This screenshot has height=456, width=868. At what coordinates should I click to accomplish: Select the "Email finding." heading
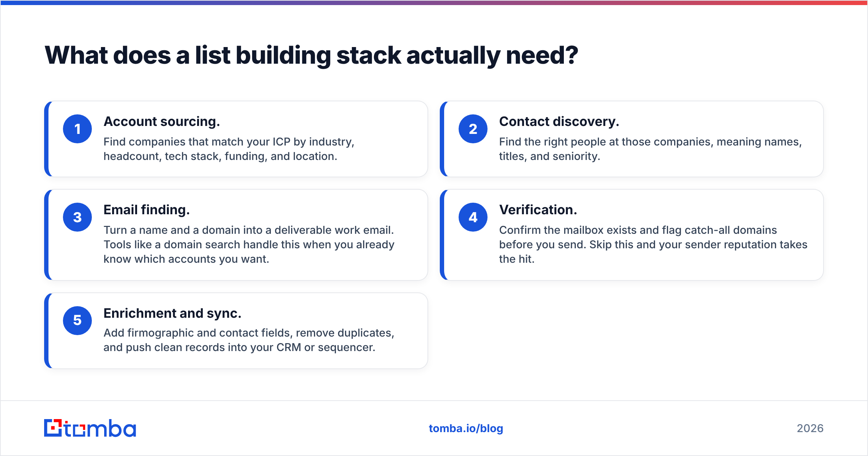click(146, 210)
